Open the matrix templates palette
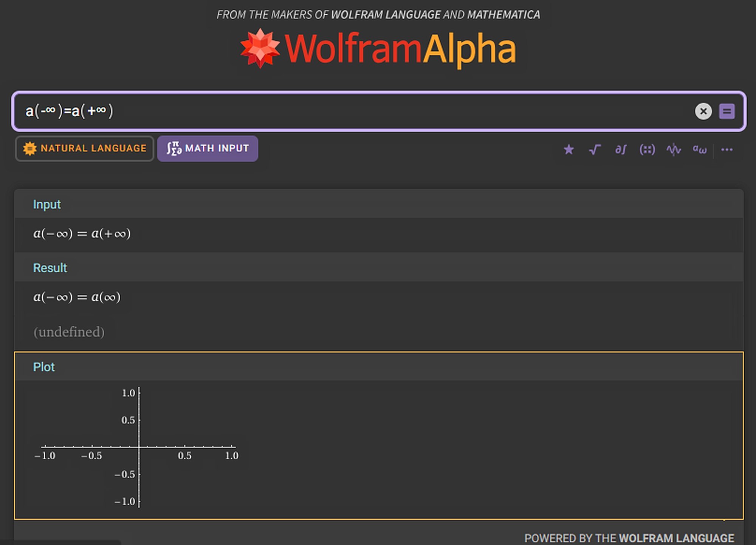The image size is (756, 545). click(x=647, y=150)
